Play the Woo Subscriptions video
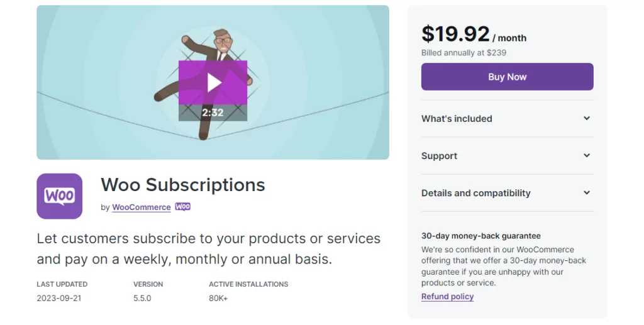This screenshot has height=325, width=644. pos(213,82)
